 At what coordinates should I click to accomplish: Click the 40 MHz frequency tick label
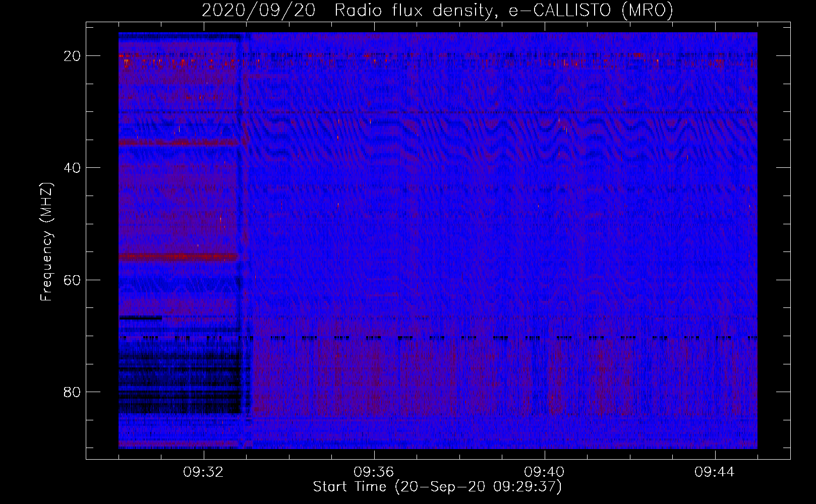coord(73,168)
